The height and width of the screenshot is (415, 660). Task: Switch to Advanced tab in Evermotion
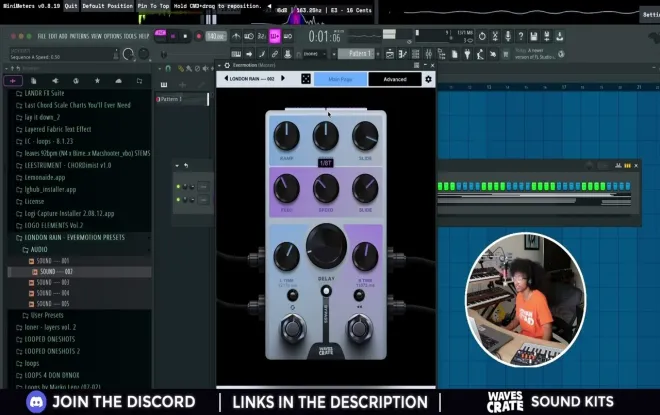tap(395, 79)
